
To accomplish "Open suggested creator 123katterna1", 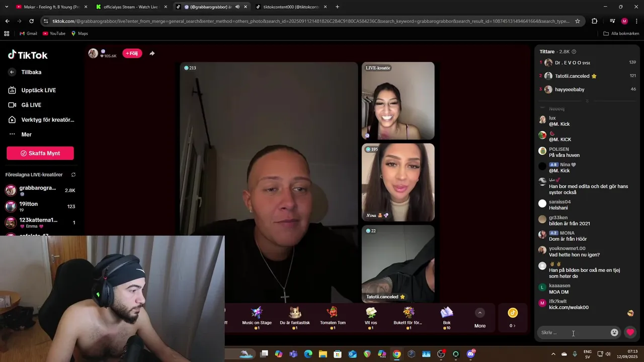I will point(40,222).
